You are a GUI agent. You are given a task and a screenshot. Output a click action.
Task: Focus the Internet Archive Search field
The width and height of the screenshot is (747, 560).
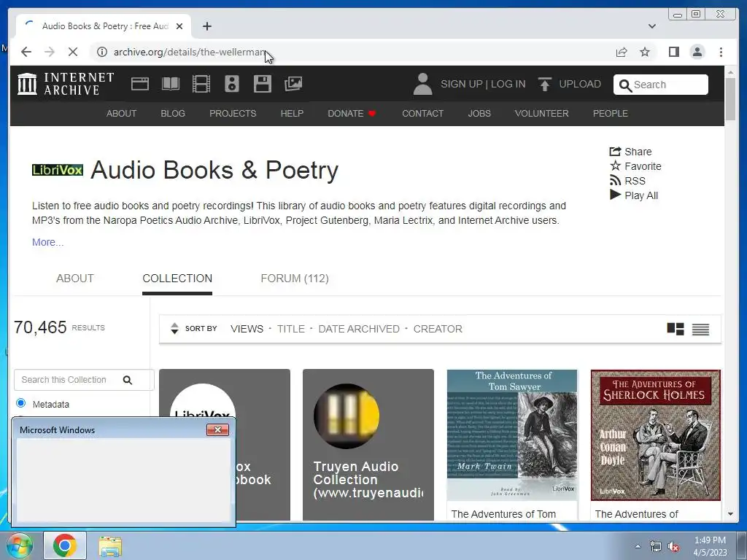[x=660, y=85]
